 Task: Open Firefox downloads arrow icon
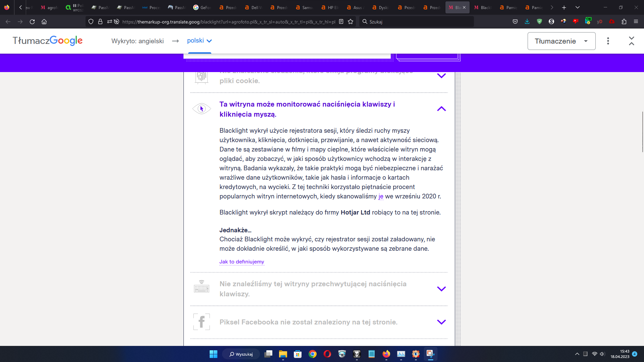pos(527,22)
